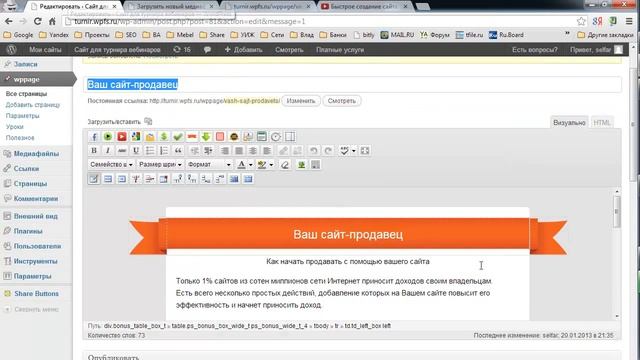The image size is (640, 360).
Task: Collapse the menu via Свернуть меню
Action: pos(32,309)
